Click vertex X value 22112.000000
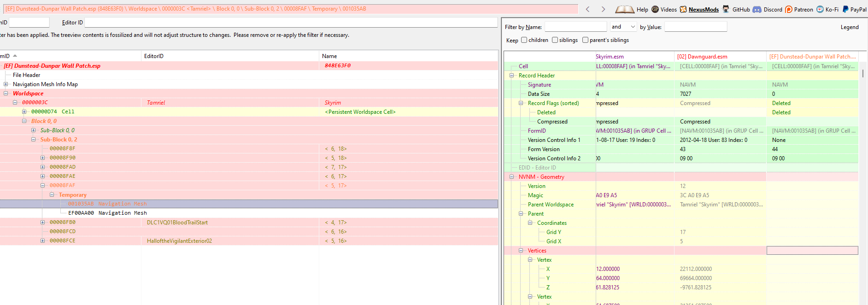Image resolution: width=868 pixels, height=305 pixels. coord(696,269)
